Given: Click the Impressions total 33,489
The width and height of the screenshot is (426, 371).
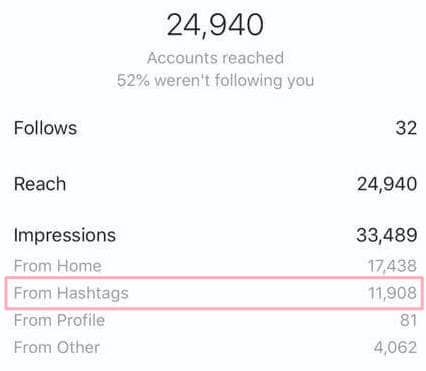Looking at the screenshot, I should [x=387, y=235].
